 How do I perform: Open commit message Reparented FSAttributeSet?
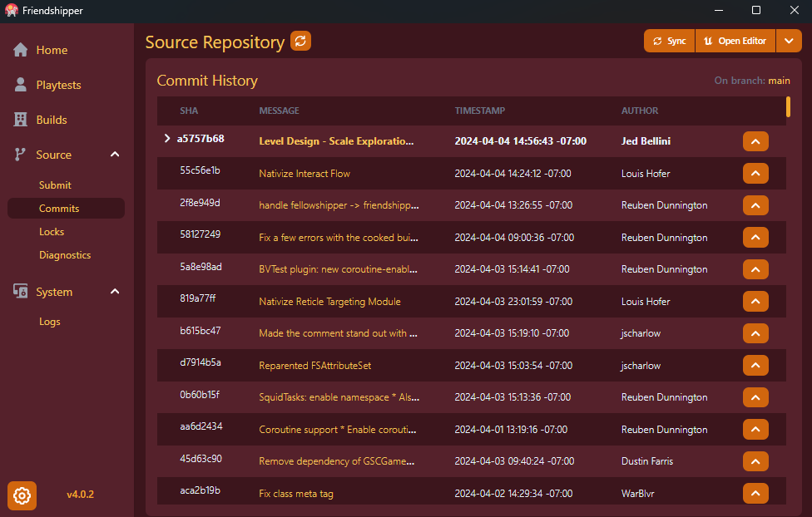(314, 366)
